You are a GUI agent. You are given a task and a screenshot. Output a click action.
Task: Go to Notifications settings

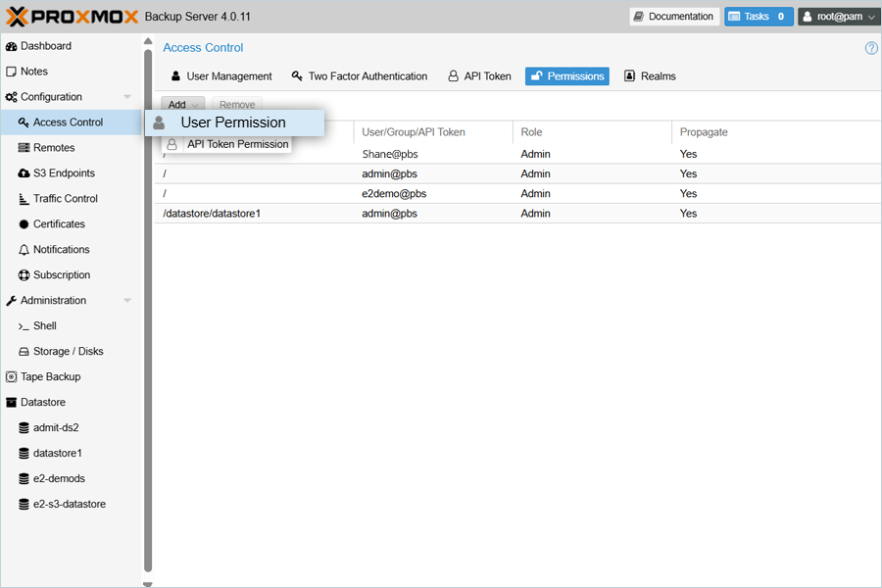[x=61, y=250]
